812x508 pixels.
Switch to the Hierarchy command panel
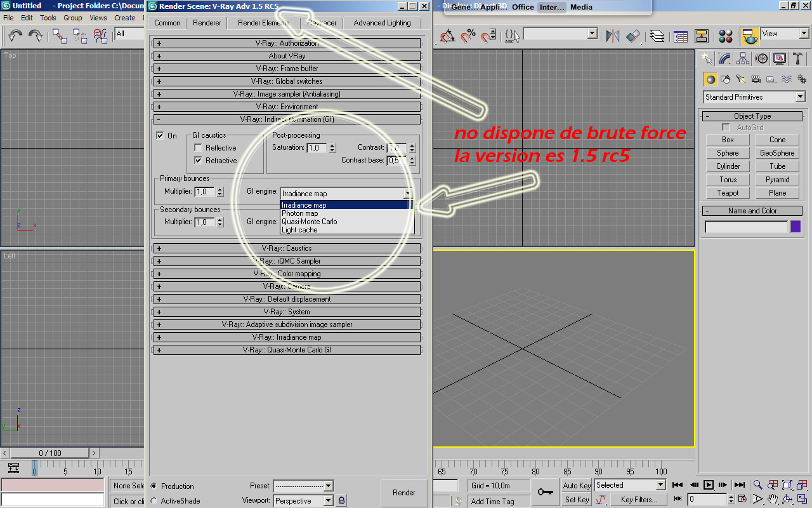(x=743, y=59)
